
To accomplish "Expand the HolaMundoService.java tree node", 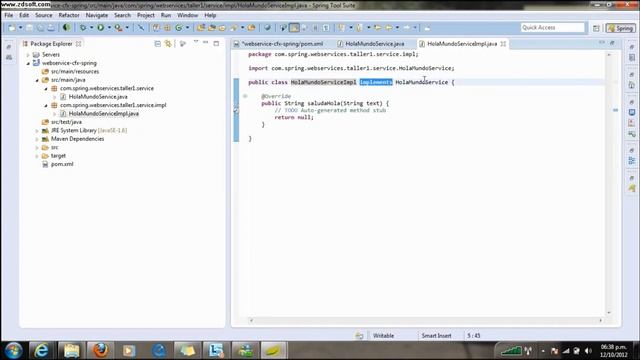I will (x=54, y=97).
